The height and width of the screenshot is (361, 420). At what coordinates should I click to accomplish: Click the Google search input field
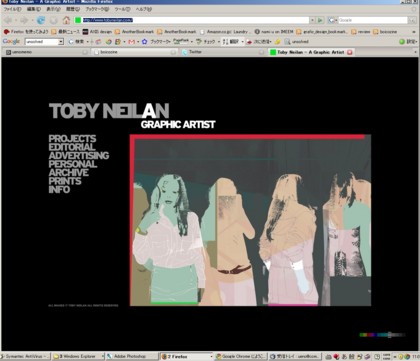[373, 20]
